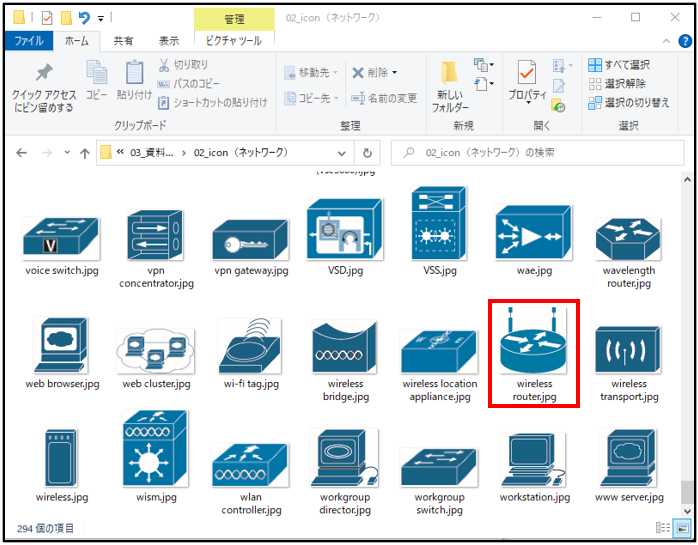Open the File (ファイル) tab
698x545 pixels.
(29, 41)
